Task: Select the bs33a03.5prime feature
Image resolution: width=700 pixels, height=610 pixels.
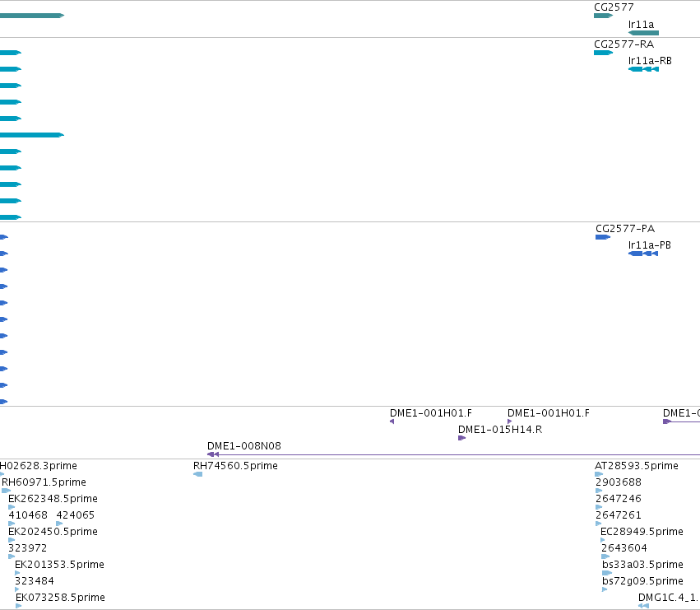Action: pyautogui.click(x=607, y=573)
